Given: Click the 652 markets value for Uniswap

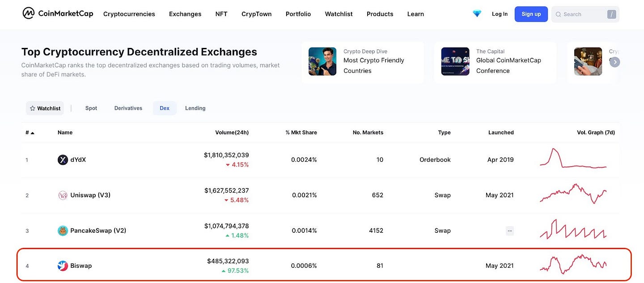Looking at the screenshot, I should [377, 195].
